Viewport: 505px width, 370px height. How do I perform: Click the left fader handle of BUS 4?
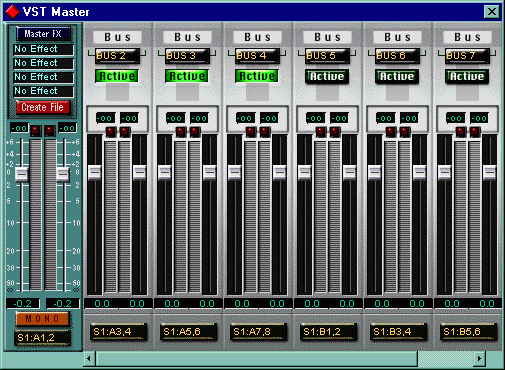click(x=234, y=172)
